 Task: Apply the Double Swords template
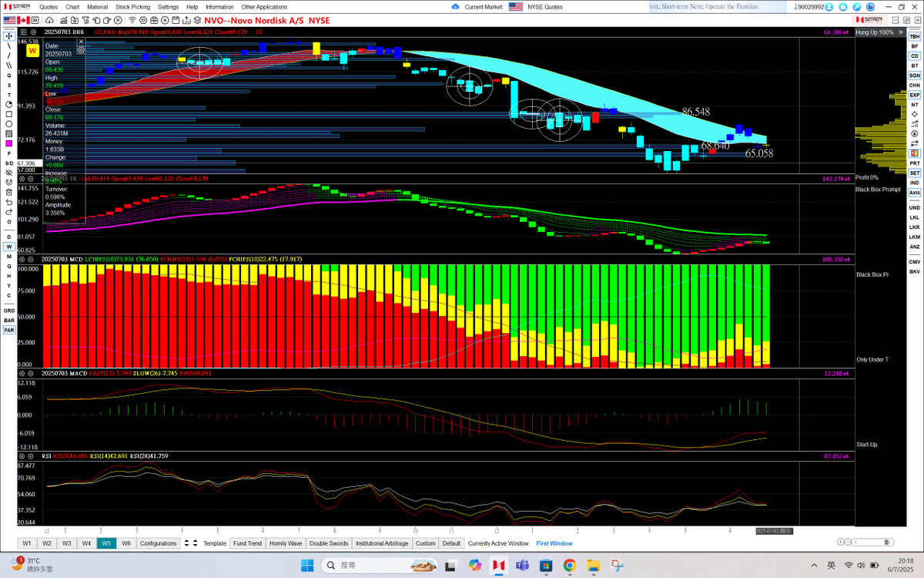click(x=329, y=543)
